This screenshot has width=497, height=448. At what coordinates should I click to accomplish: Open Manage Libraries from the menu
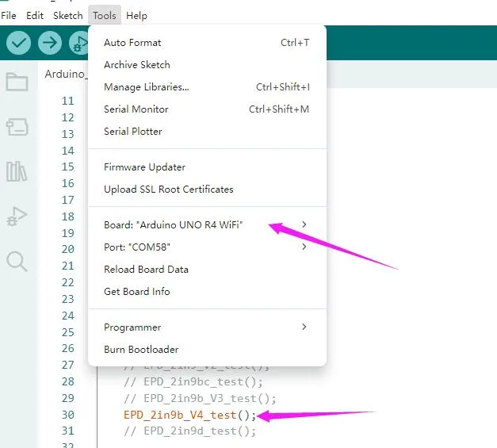pos(207,87)
